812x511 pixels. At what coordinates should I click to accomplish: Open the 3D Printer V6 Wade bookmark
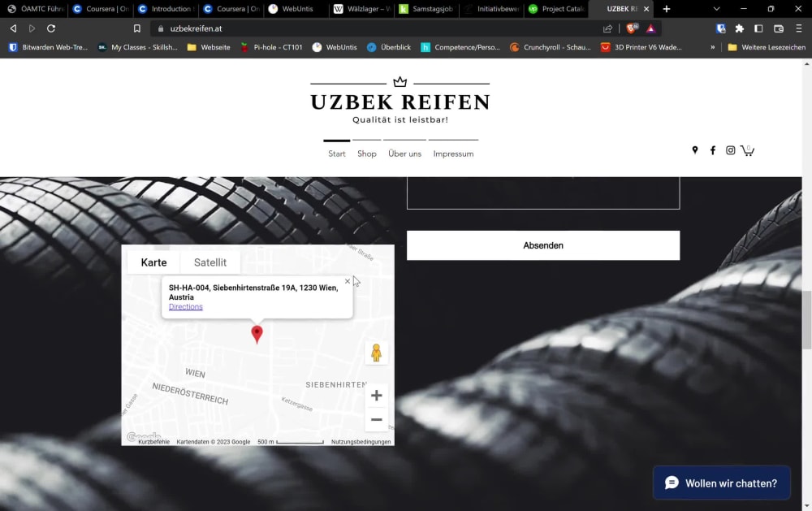point(641,47)
